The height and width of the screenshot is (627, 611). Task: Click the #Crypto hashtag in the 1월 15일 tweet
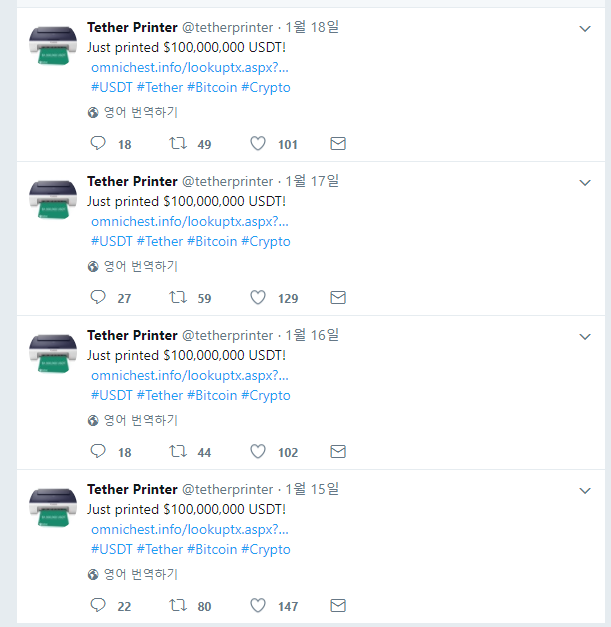point(266,549)
